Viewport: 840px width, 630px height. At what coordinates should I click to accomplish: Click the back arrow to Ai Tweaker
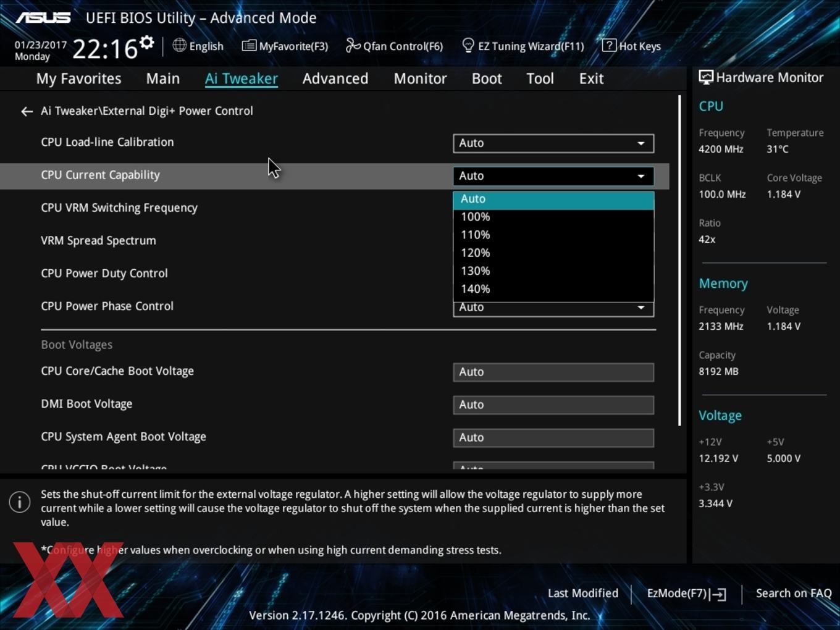coord(27,111)
